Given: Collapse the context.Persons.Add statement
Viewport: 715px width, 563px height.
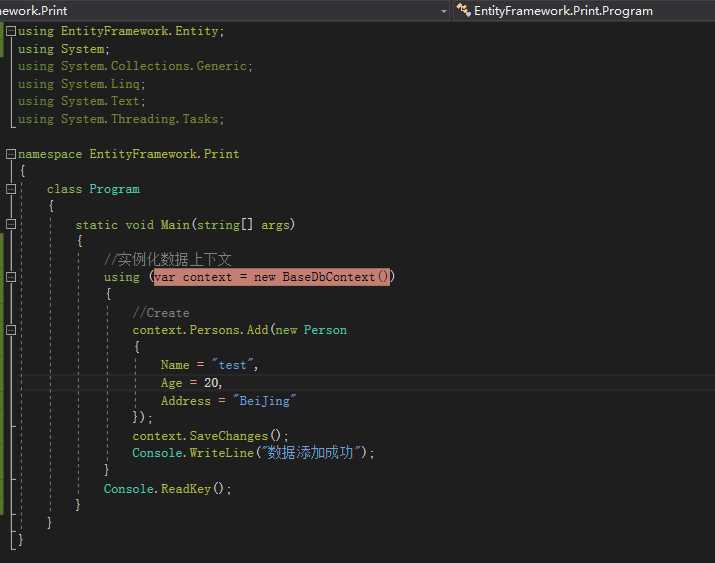Looking at the screenshot, I should click(11, 330).
